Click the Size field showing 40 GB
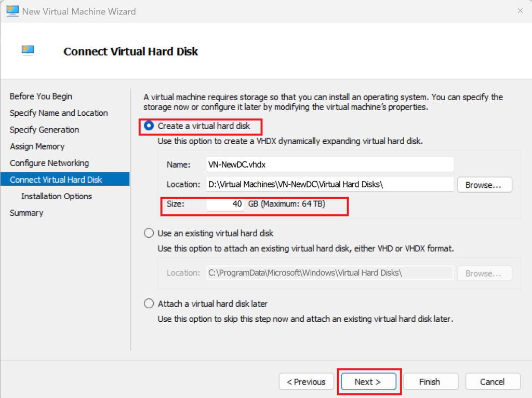Screen dimensions: 532x398 tap(225, 204)
